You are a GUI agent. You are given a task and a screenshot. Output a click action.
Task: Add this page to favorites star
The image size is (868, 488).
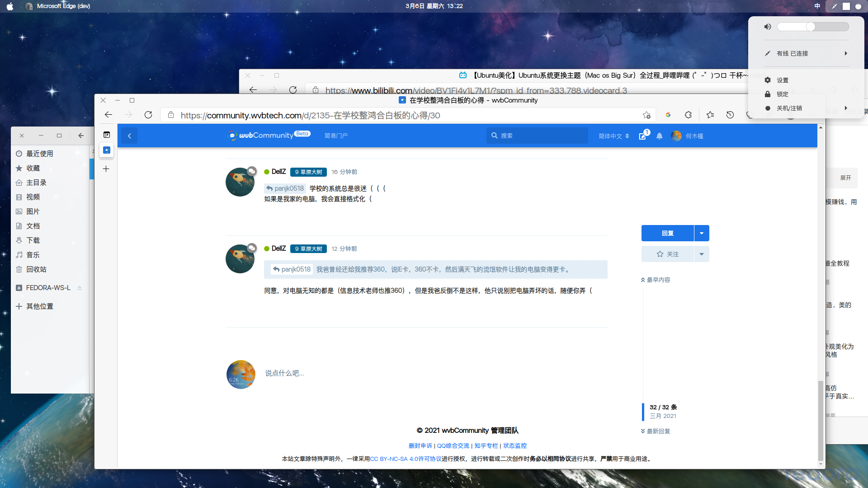point(646,115)
